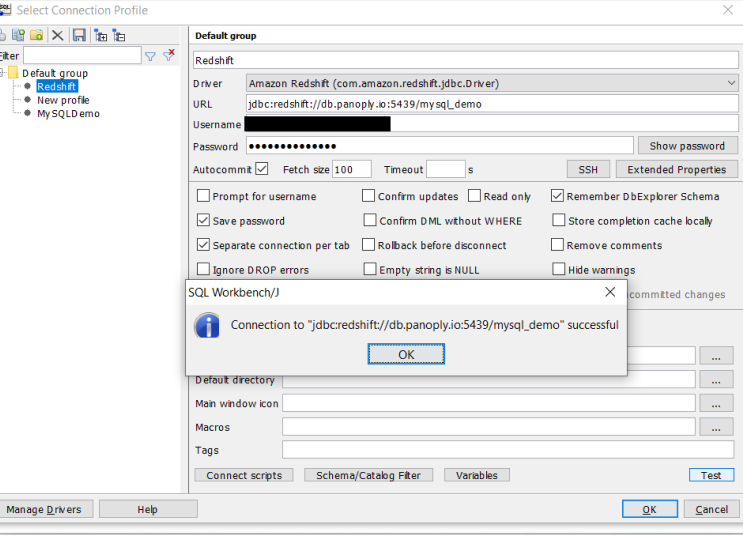The height and width of the screenshot is (535, 743).
Task: Toggle the Autocommit checkbox
Action: click(x=262, y=169)
